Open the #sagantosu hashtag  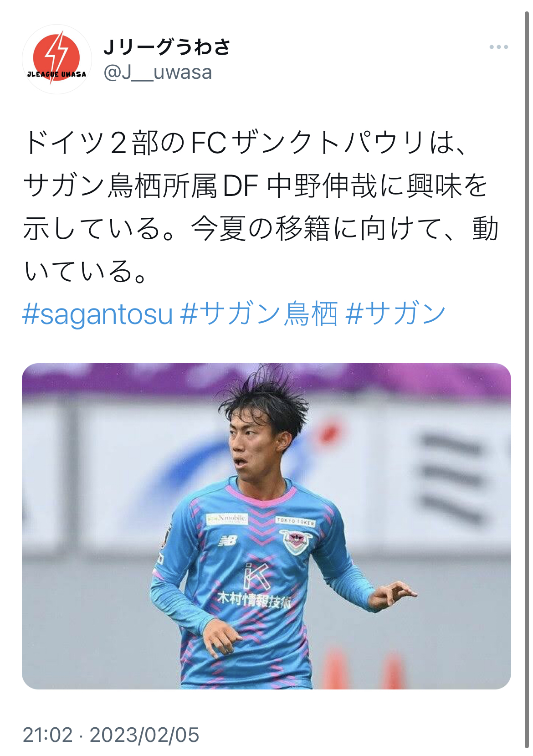[97, 314]
